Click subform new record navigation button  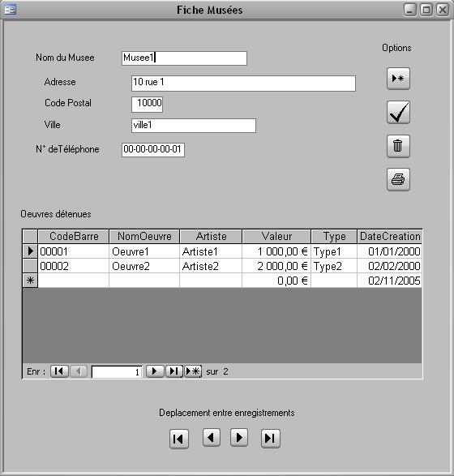193,371
